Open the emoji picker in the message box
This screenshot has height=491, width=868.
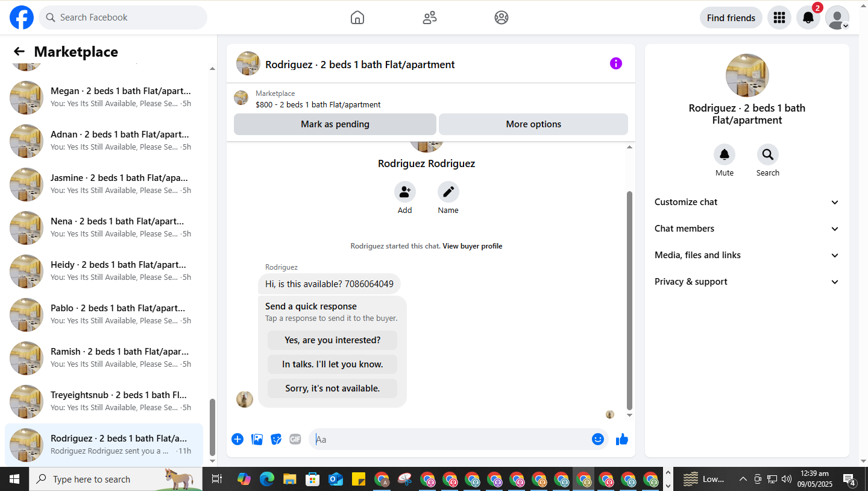pyautogui.click(x=598, y=439)
